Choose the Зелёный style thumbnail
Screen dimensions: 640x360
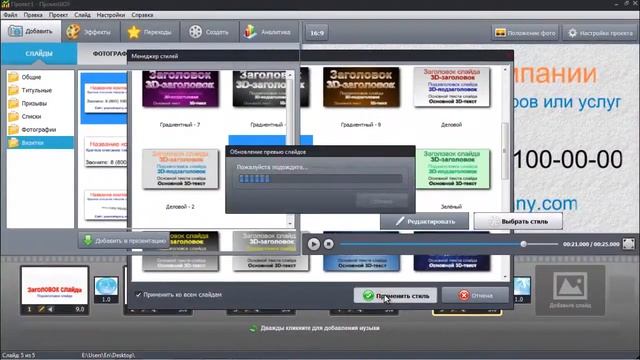pyautogui.click(x=452, y=169)
